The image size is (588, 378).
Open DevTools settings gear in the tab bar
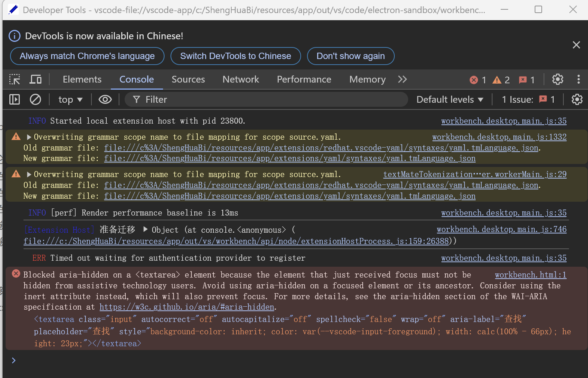557,79
